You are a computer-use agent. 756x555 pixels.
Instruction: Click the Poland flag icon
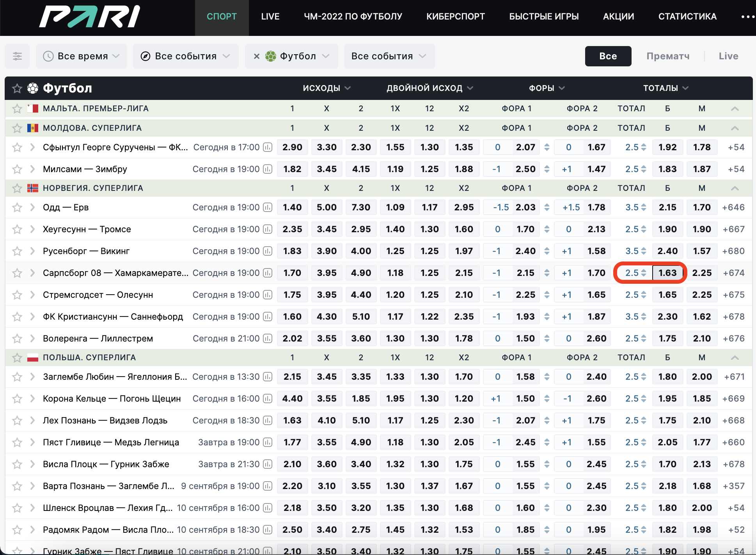(33, 358)
